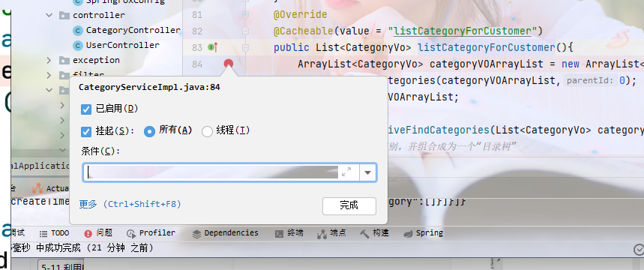Click the CategoryController class icon

77,31
